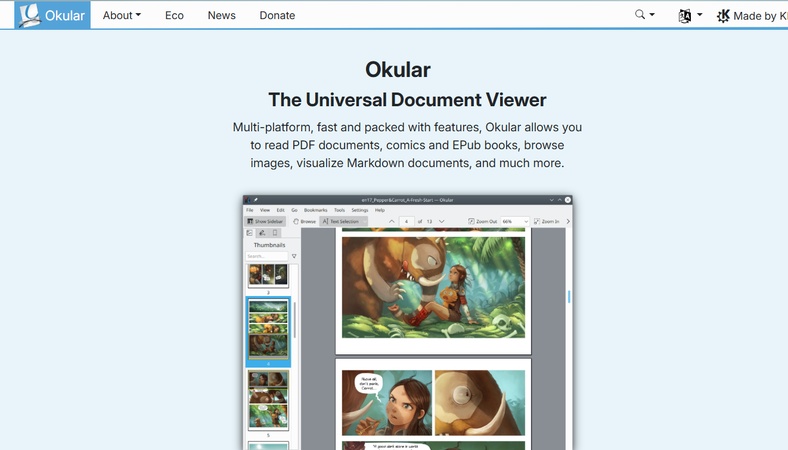Screen dimensions: 788x450
Task: Open the Donate page
Action: 277,16
